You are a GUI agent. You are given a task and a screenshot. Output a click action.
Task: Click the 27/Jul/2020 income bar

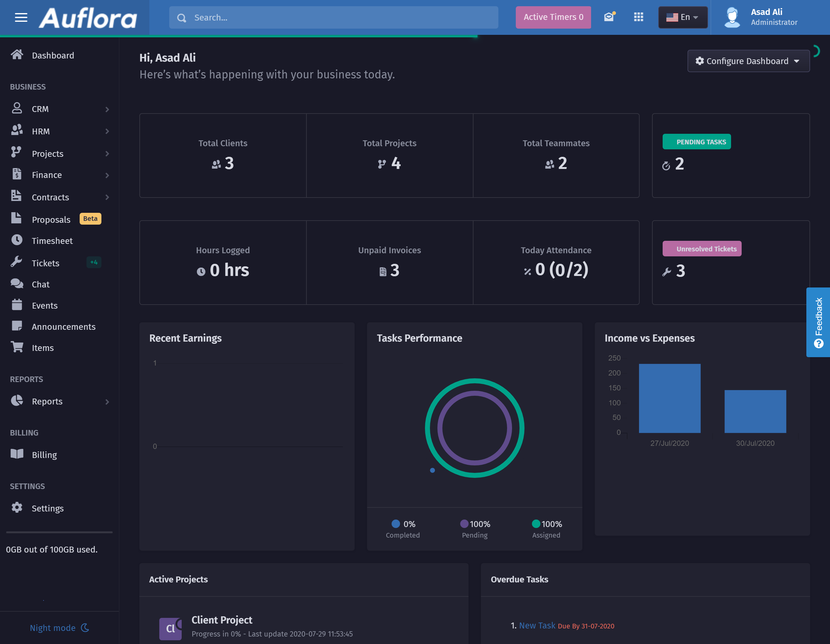[669, 398]
